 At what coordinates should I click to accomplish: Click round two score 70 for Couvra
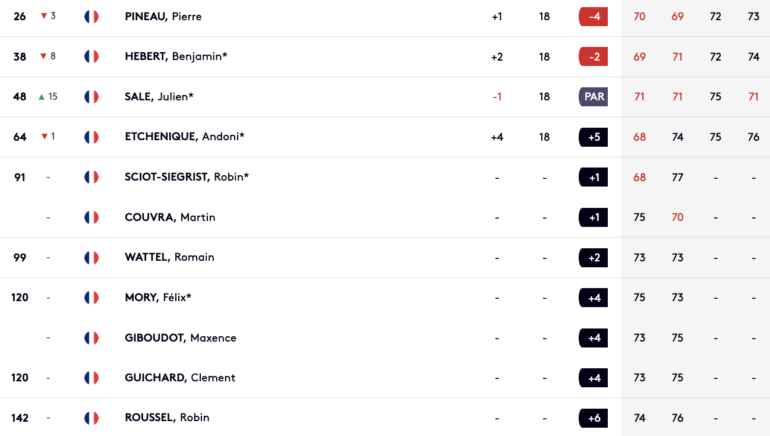coord(677,218)
